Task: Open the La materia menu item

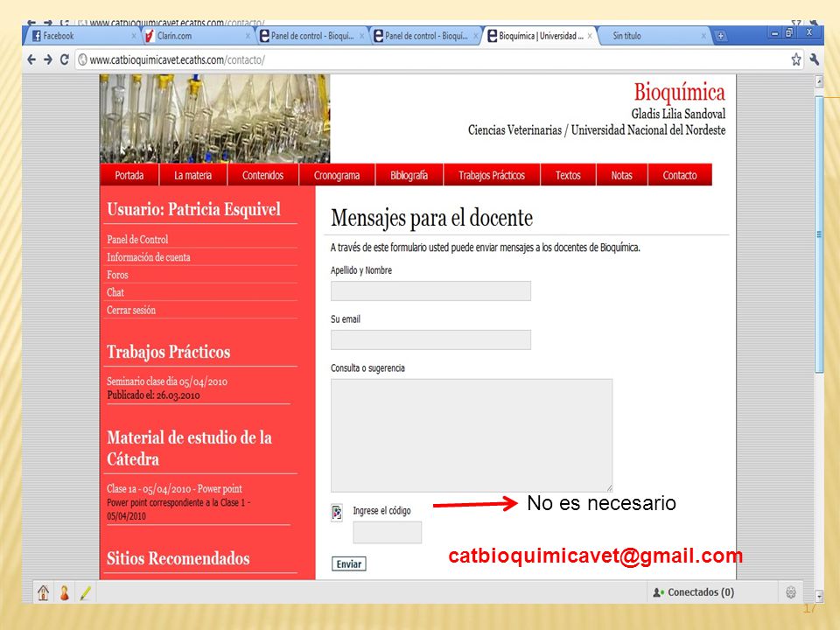Action: point(192,175)
